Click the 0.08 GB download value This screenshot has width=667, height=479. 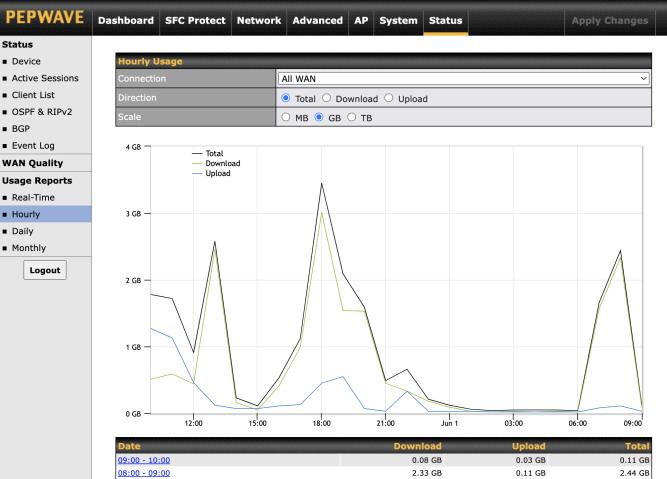(x=427, y=460)
